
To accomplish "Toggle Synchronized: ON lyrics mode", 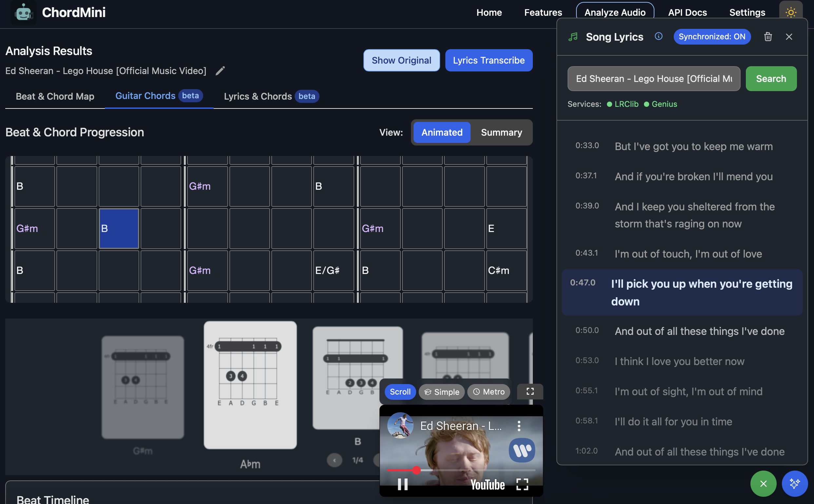I will point(712,36).
